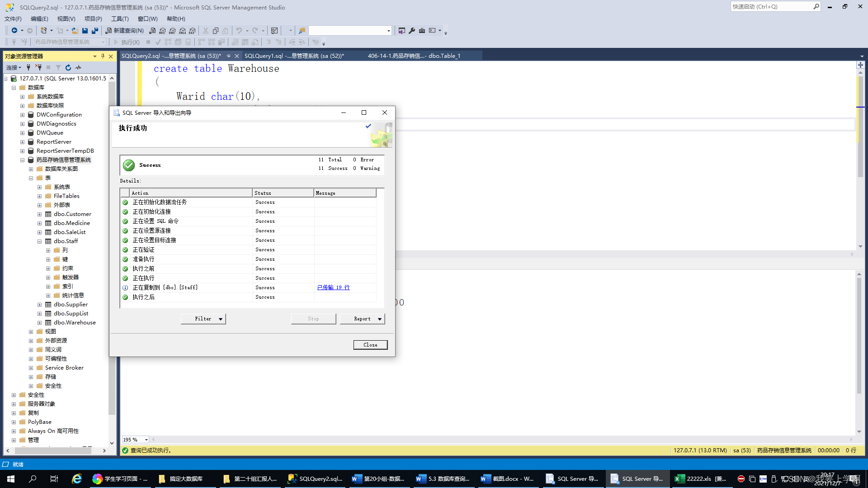
Task: Click the save all toolbar icon
Action: point(95,31)
